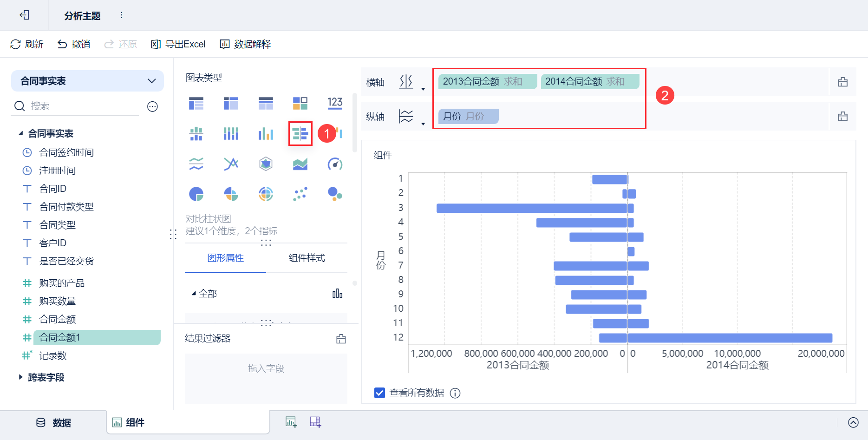Screen dimensions: 868x440
Task: Choose the pie chart type icon
Action: click(x=196, y=194)
